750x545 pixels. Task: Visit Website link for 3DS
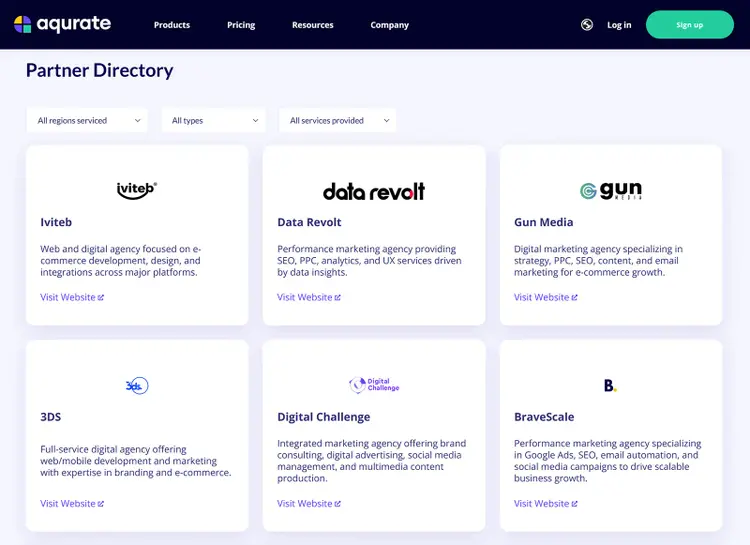click(x=72, y=503)
